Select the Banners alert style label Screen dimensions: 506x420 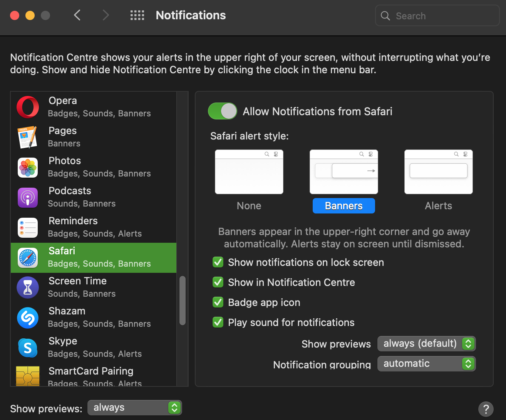[x=344, y=206]
